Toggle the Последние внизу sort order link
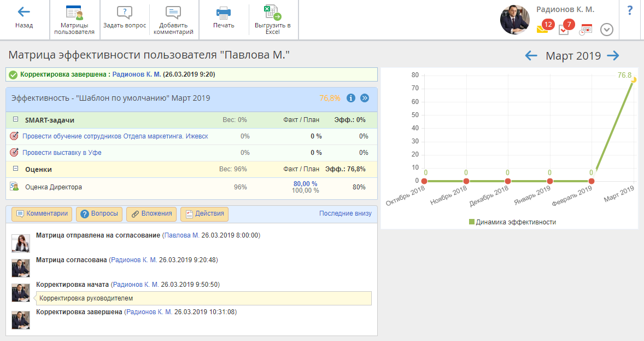Viewport: 644px width, 341px height. pyautogui.click(x=345, y=213)
